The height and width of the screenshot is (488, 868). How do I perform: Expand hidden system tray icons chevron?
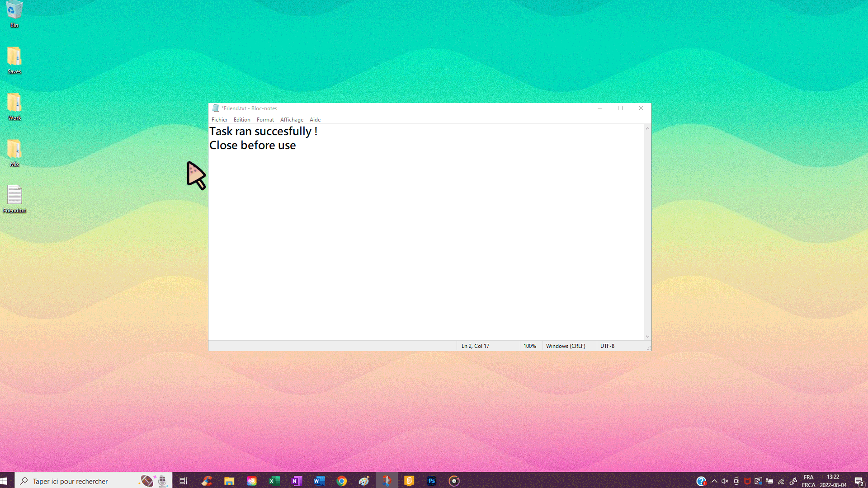714,481
